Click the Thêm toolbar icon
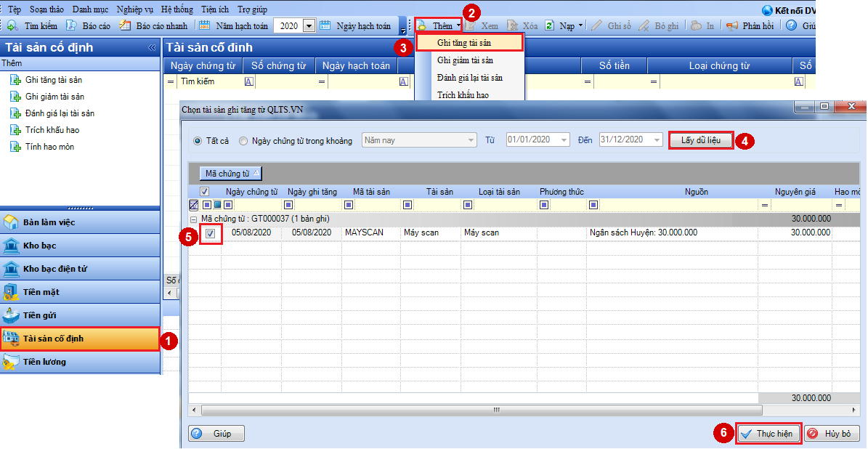This screenshot has width=868, height=449. tap(422, 25)
